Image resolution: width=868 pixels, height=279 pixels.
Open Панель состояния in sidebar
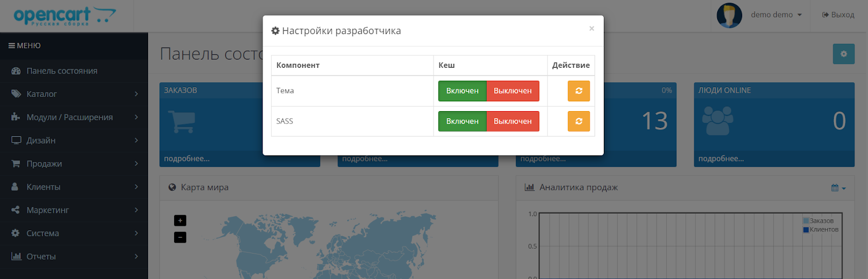tap(62, 71)
